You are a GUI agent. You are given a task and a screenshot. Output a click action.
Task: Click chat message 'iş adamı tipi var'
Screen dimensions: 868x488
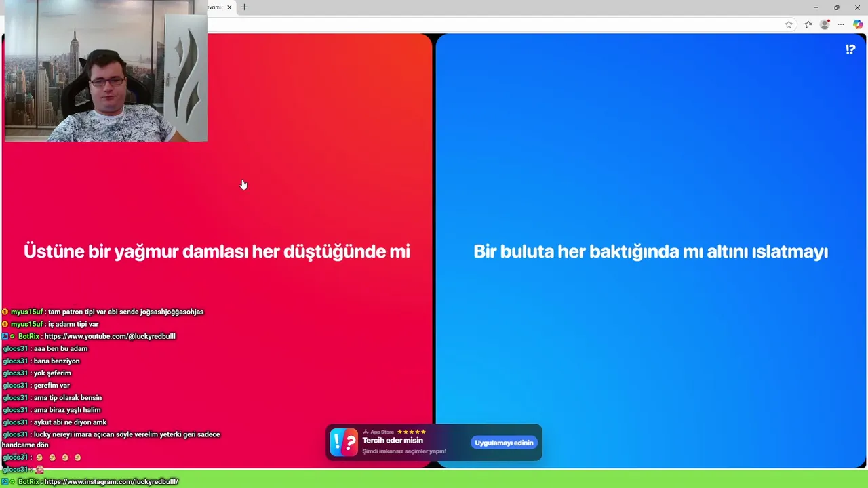[73, 324]
